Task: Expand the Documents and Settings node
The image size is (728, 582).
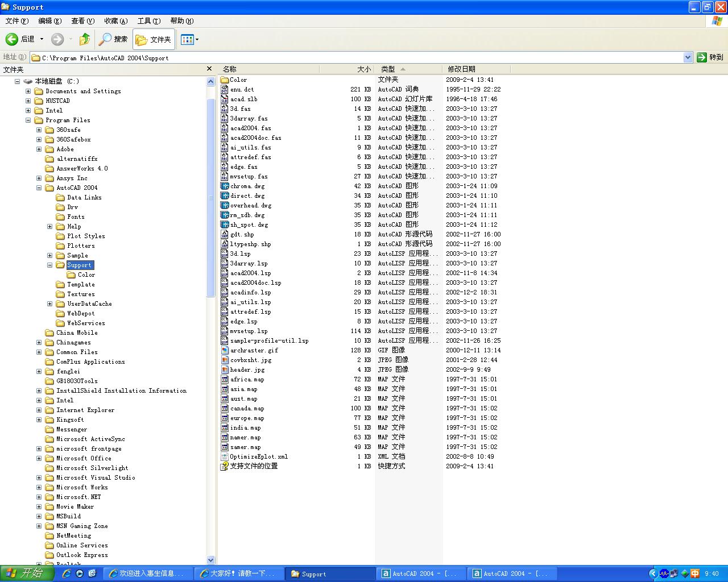Action: [x=28, y=91]
